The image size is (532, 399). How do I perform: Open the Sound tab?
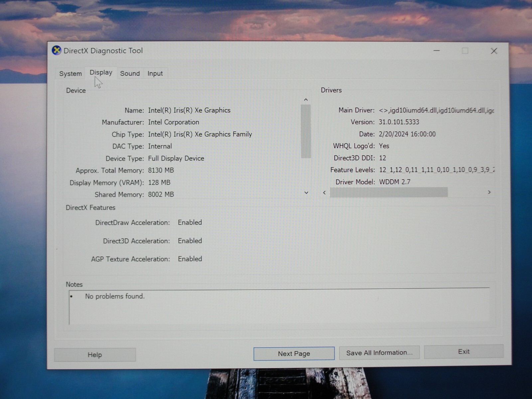(130, 73)
